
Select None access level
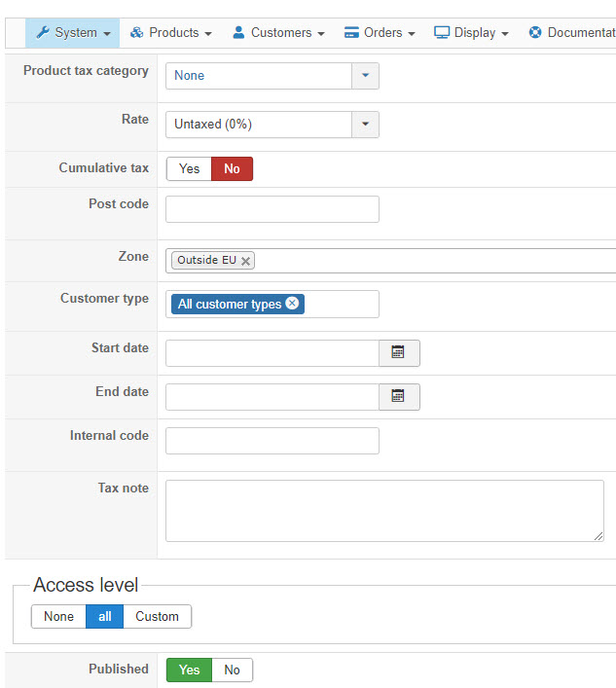pyautogui.click(x=58, y=616)
